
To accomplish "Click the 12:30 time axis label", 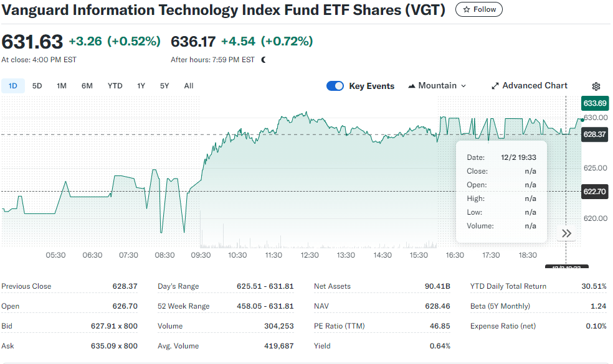I will pyautogui.click(x=310, y=255).
